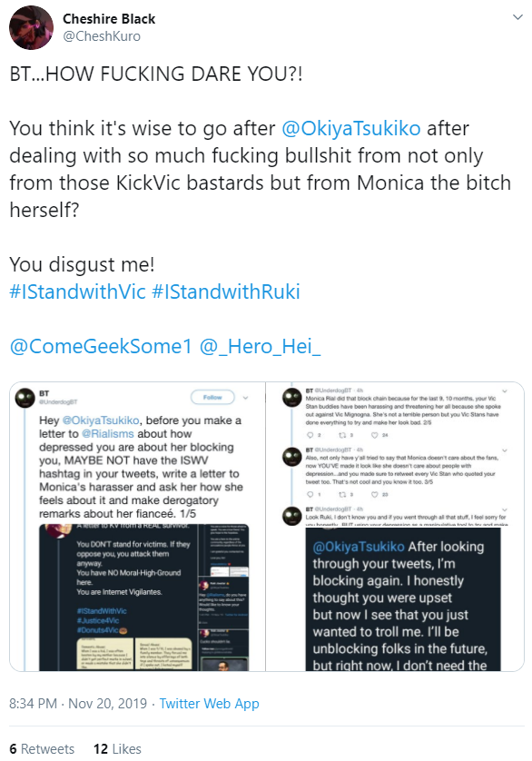Click the reply icon under the 2/5 tweet
The image size is (532, 761).
[x=310, y=435]
